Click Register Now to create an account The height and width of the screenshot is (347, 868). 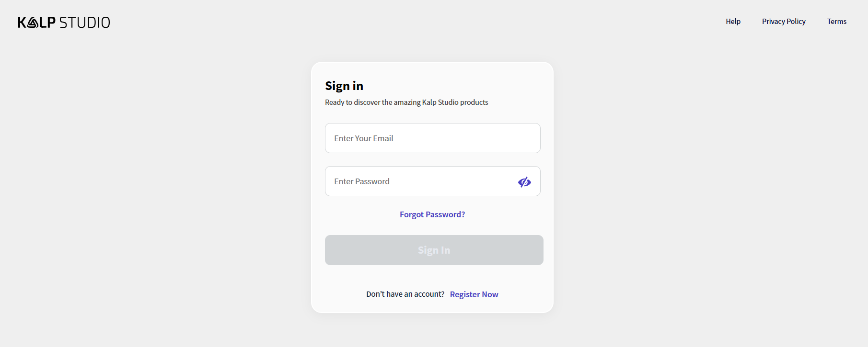click(x=474, y=294)
